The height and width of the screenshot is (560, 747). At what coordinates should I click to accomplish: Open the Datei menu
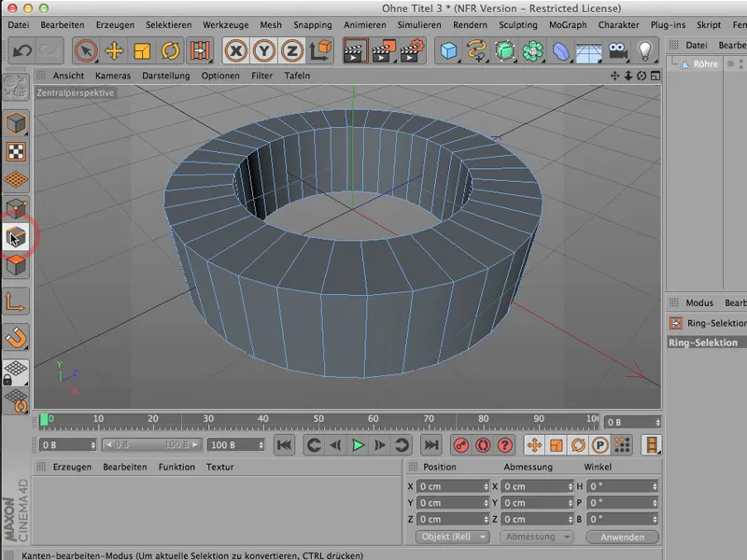click(x=19, y=25)
